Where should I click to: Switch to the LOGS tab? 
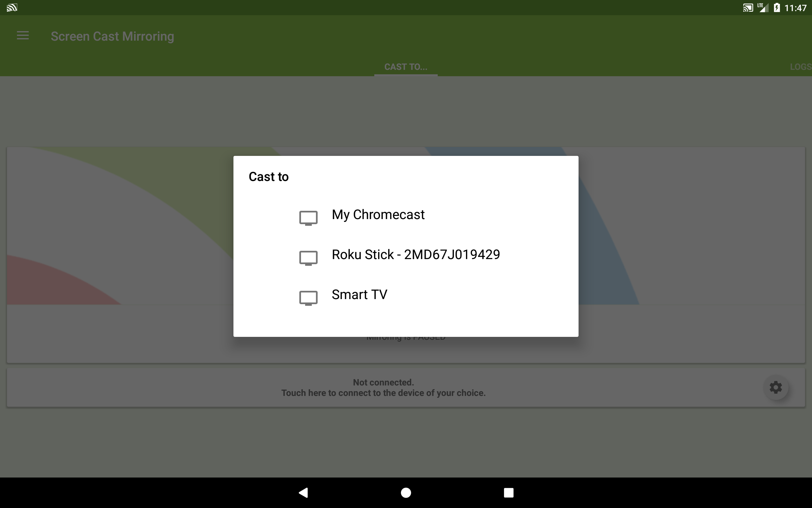click(x=801, y=67)
